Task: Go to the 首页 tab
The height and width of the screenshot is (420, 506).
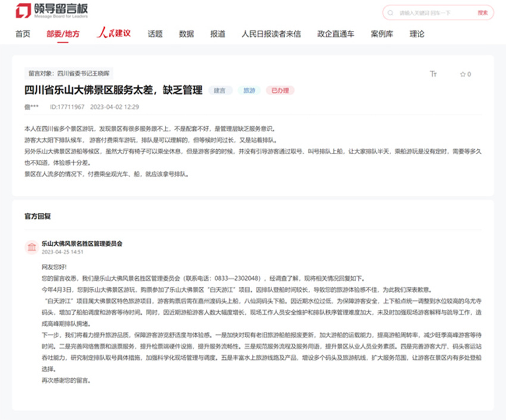Action: (23, 34)
